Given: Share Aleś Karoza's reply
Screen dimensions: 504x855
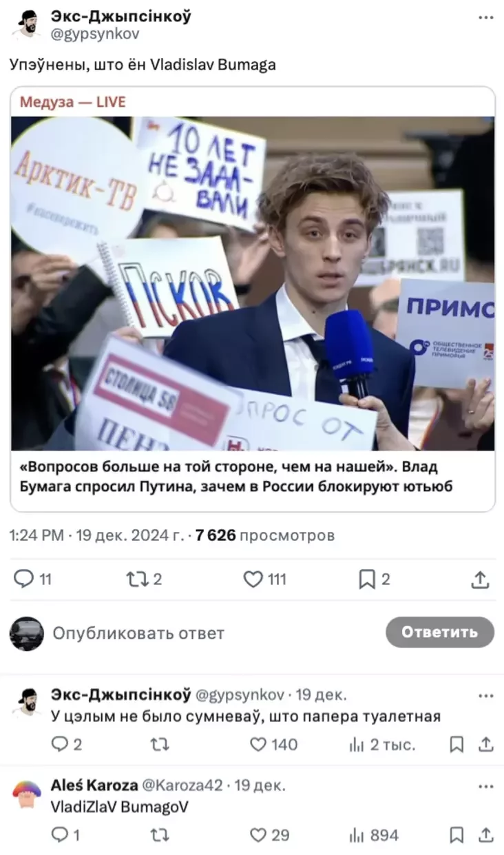Looking at the screenshot, I should tap(485, 835).
